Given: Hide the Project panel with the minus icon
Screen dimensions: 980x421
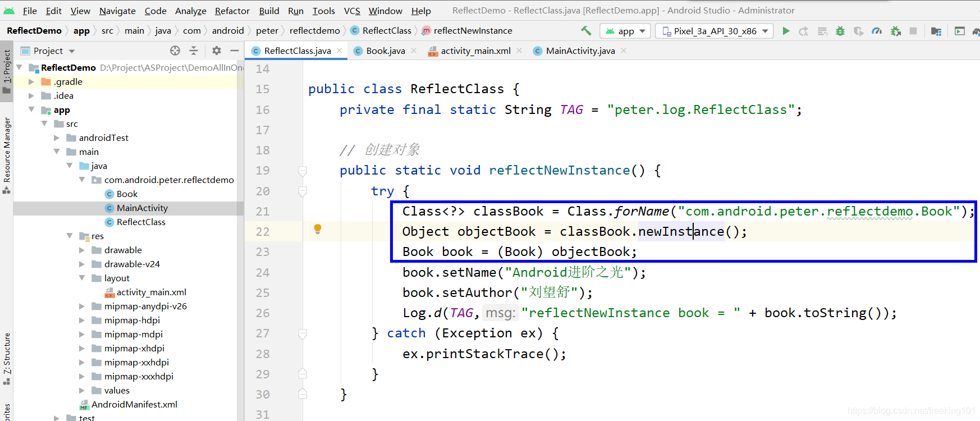Looking at the screenshot, I should point(235,51).
